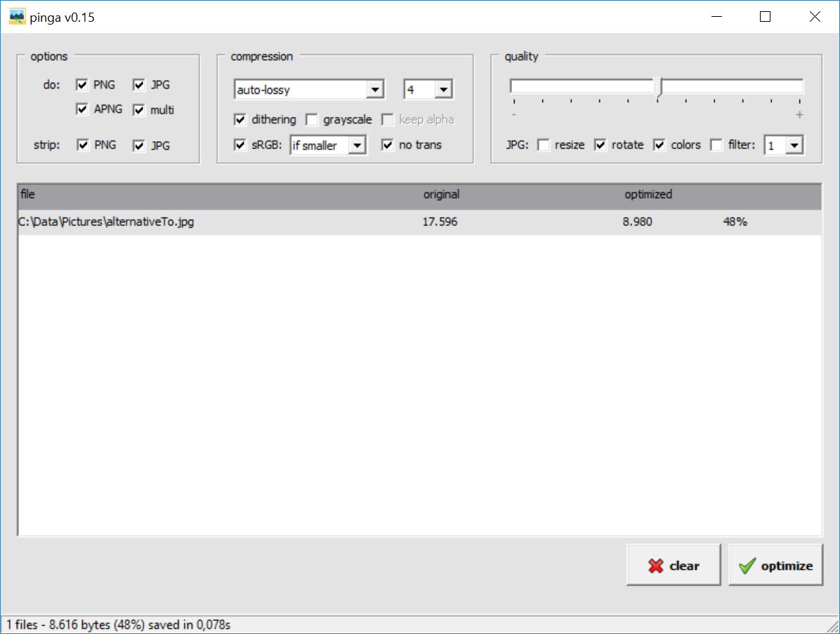Open the sRGB if smaller dropdown

(357, 145)
